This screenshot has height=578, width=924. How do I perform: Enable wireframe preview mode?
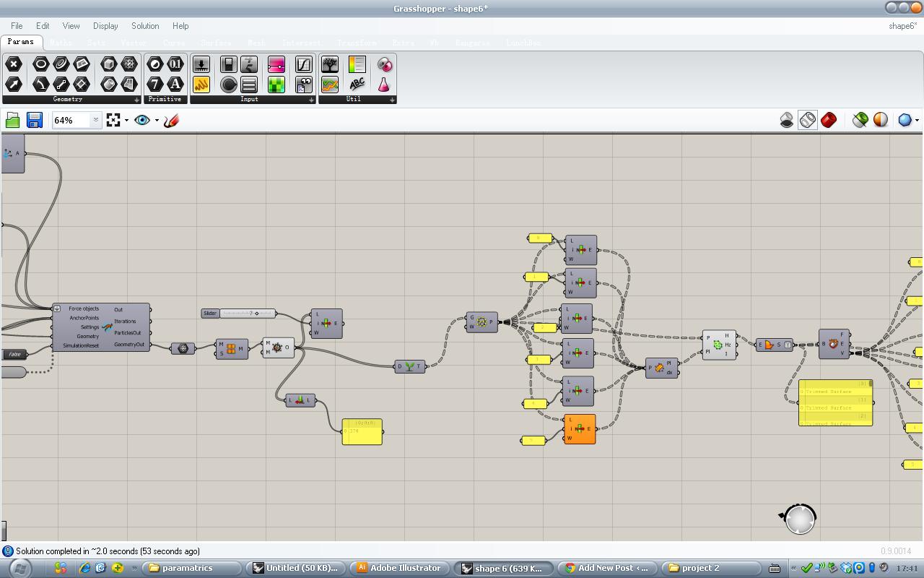pos(808,120)
